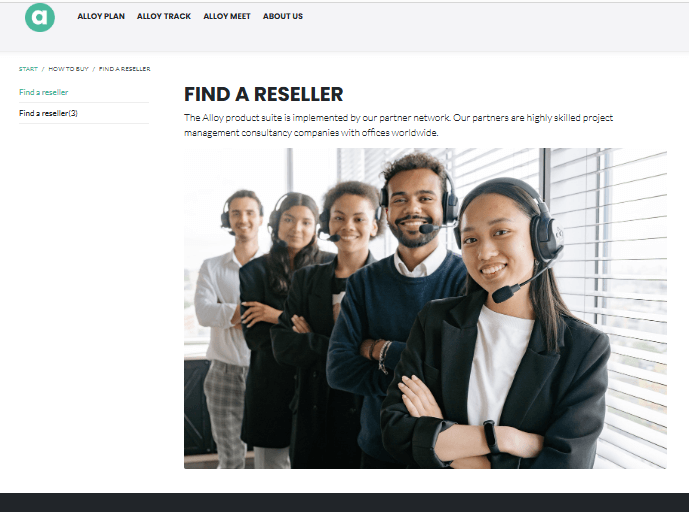The image size is (689, 512).
Task: Navigate to HOW TO BUY breadcrumb
Action: (x=69, y=69)
